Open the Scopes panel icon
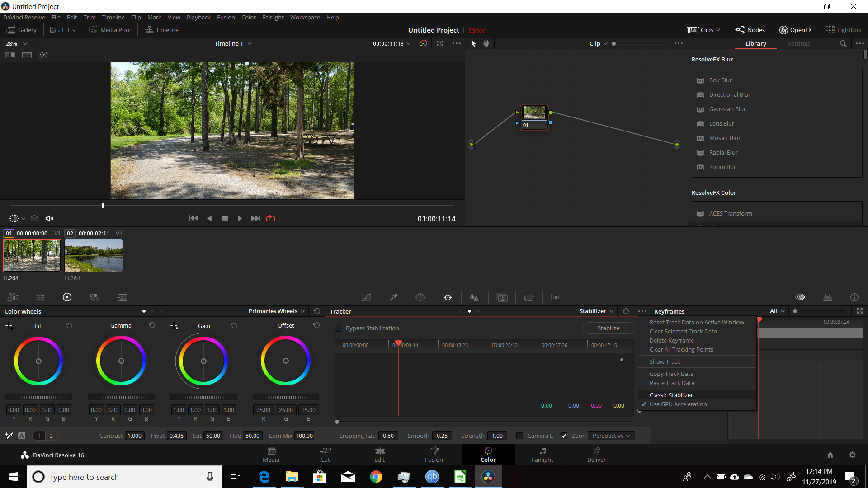This screenshot has height=488, width=868. click(x=827, y=297)
